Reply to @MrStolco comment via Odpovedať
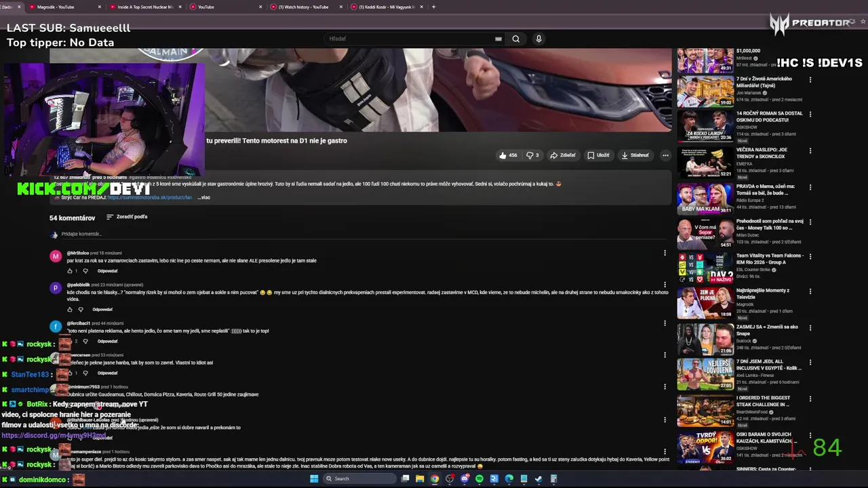 (x=107, y=271)
